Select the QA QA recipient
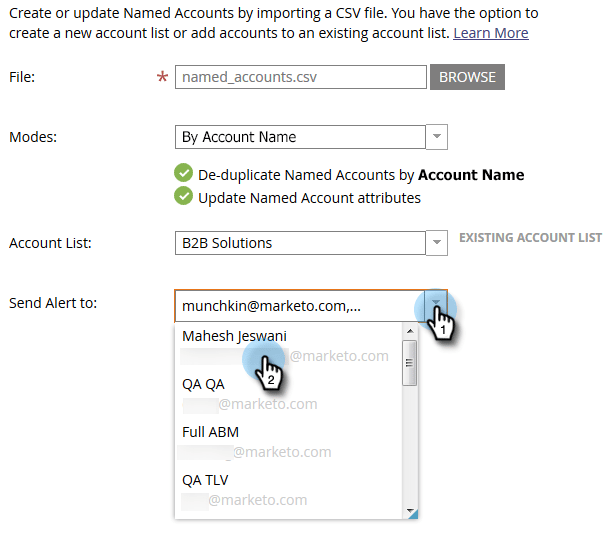This screenshot has height=535, width=610. [x=203, y=385]
